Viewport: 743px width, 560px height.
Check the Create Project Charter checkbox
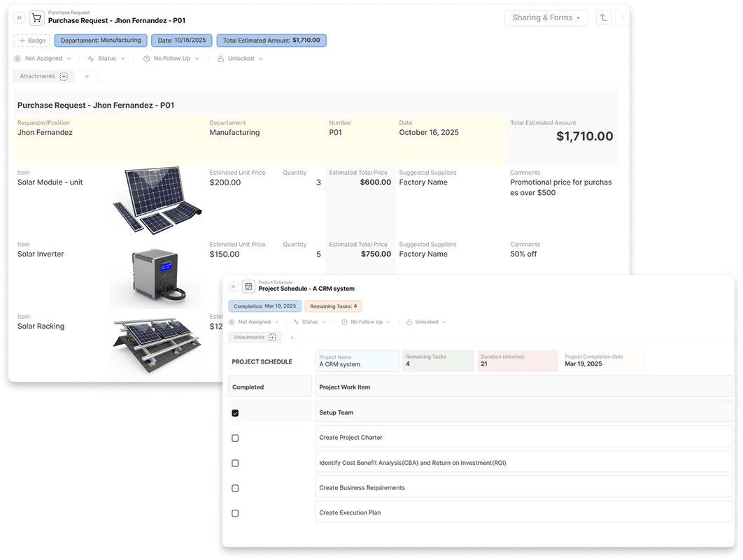235,438
